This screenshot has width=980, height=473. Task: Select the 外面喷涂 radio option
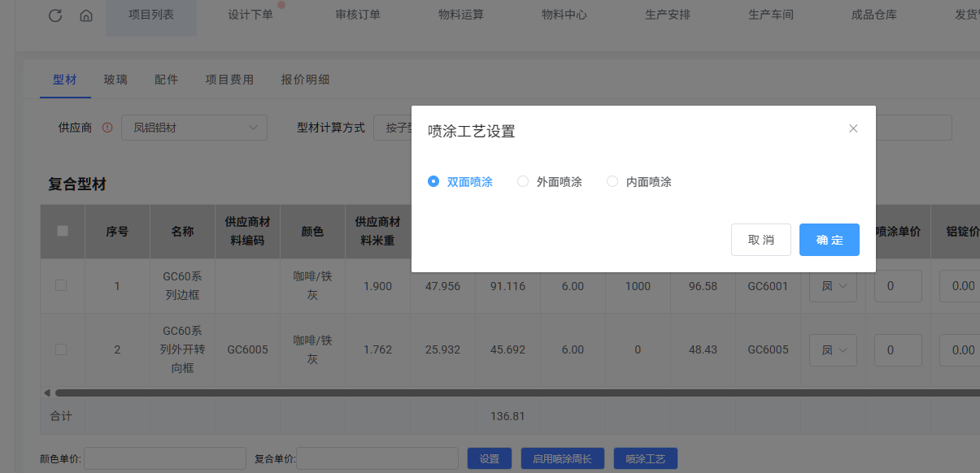point(524,182)
